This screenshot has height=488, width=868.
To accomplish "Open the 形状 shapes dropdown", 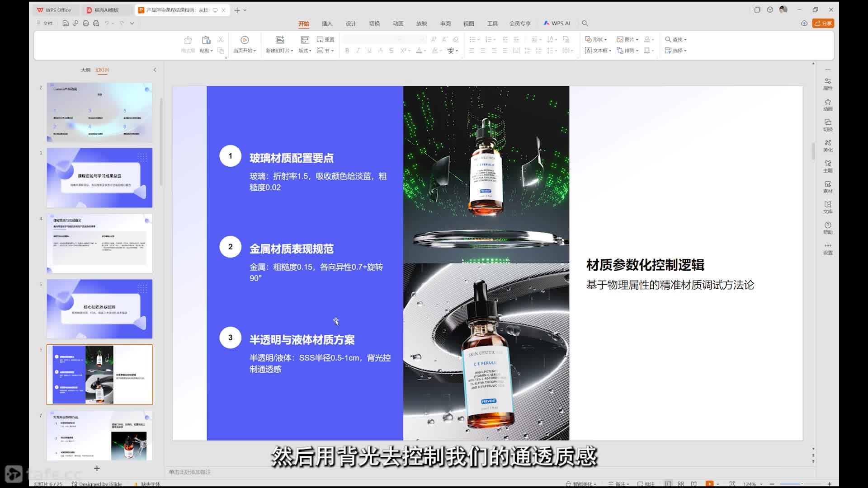I will click(596, 39).
